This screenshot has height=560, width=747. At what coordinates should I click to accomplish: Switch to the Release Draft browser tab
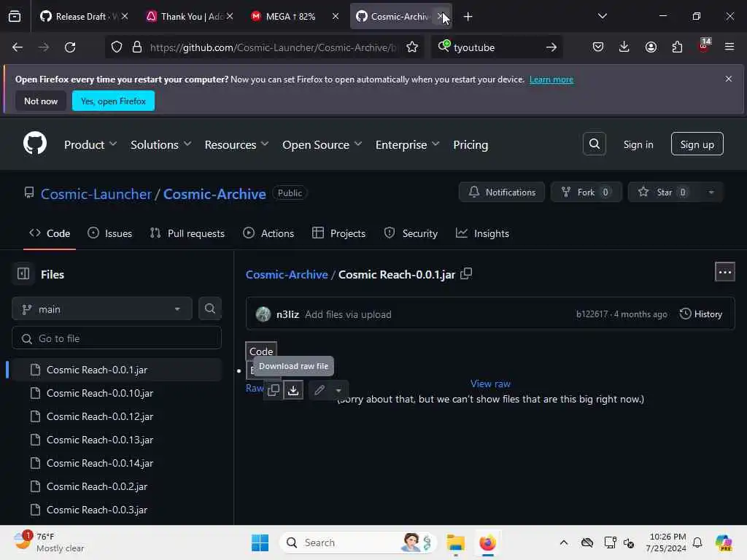(x=85, y=17)
